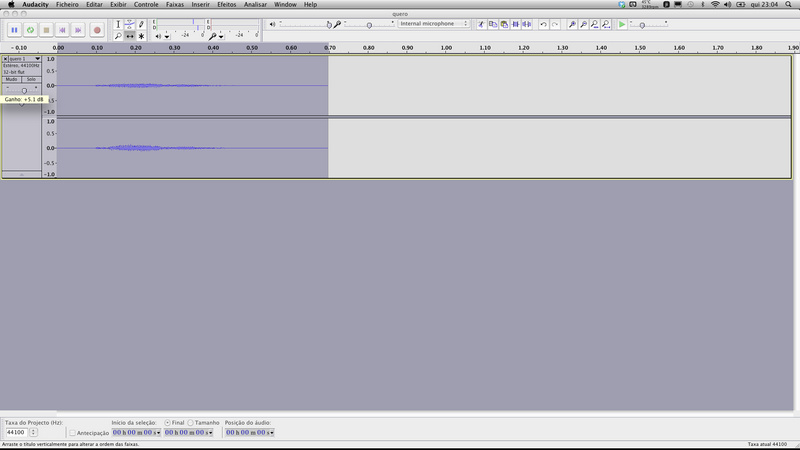Click the red Record button
800x450 pixels.
(x=97, y=30)
